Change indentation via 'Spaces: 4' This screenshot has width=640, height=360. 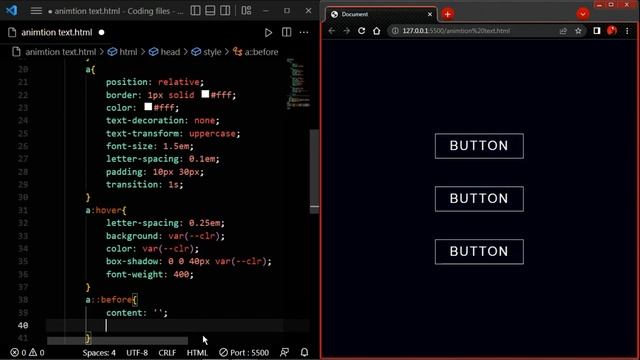pos(99,352)
